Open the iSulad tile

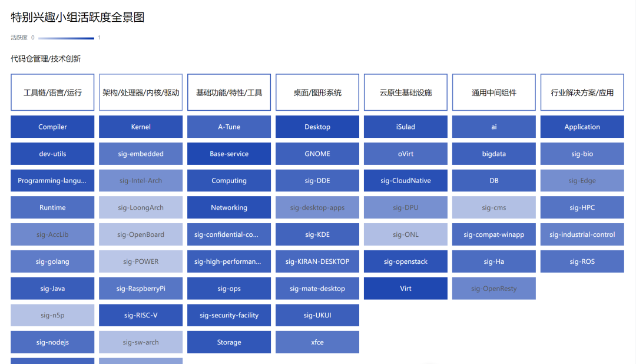pos(406,127)
